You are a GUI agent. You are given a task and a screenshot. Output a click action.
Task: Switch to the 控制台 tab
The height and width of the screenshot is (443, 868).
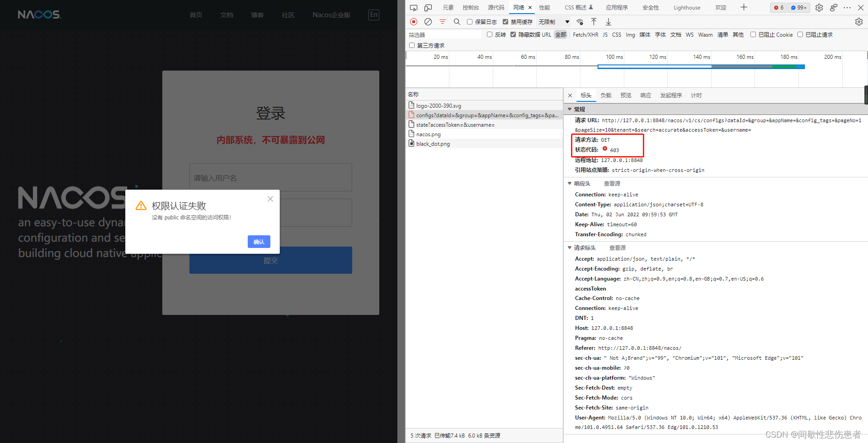(x=471, y=8)
